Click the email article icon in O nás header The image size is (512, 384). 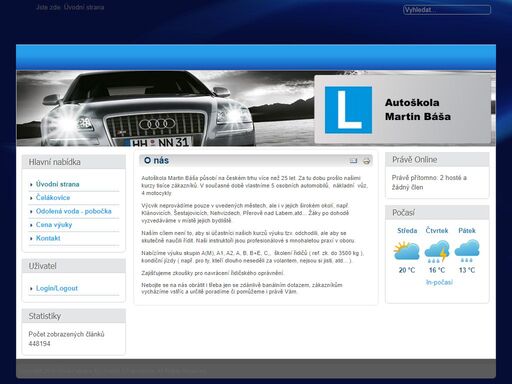[x=353, y=161]
